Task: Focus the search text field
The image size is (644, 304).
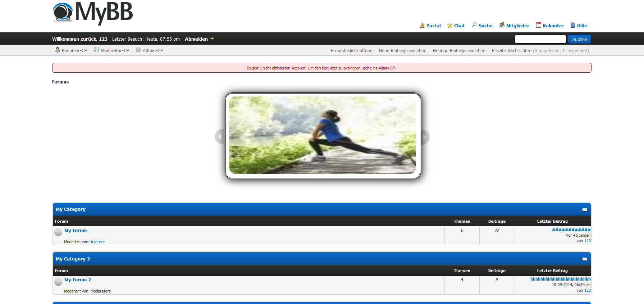Action: coord(540,39)
